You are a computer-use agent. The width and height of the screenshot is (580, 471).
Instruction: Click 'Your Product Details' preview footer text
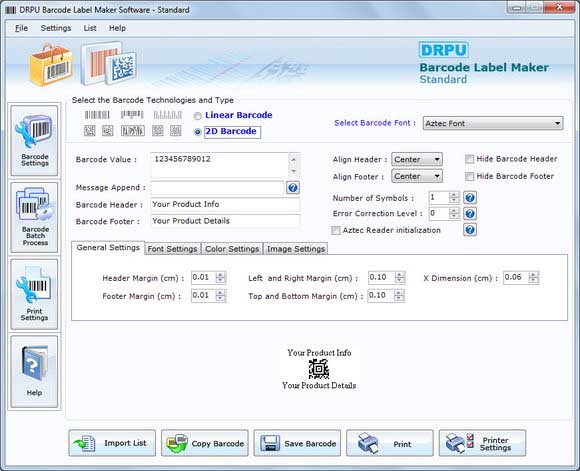click(319, 386)
